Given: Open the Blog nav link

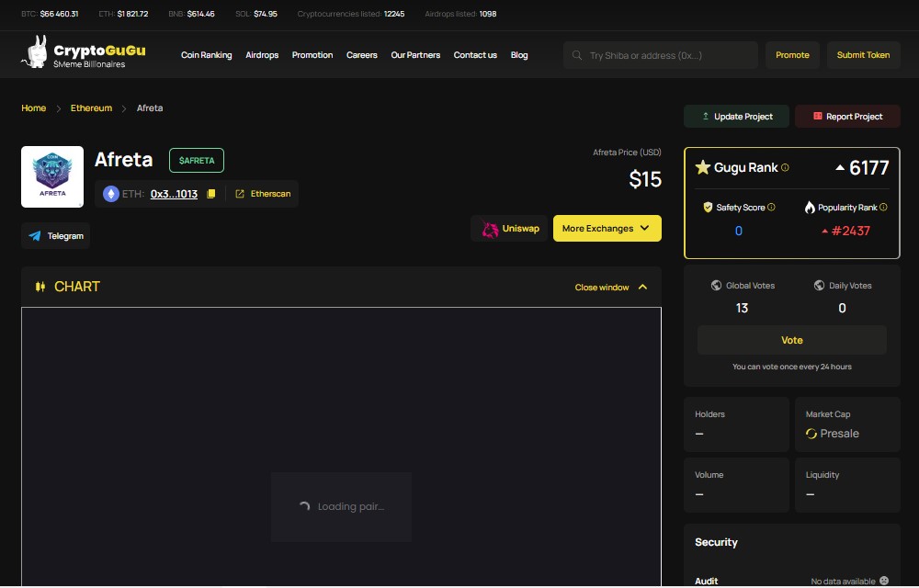Looking at the screenshot, I should pyautogui.click(x=519, y=55).
